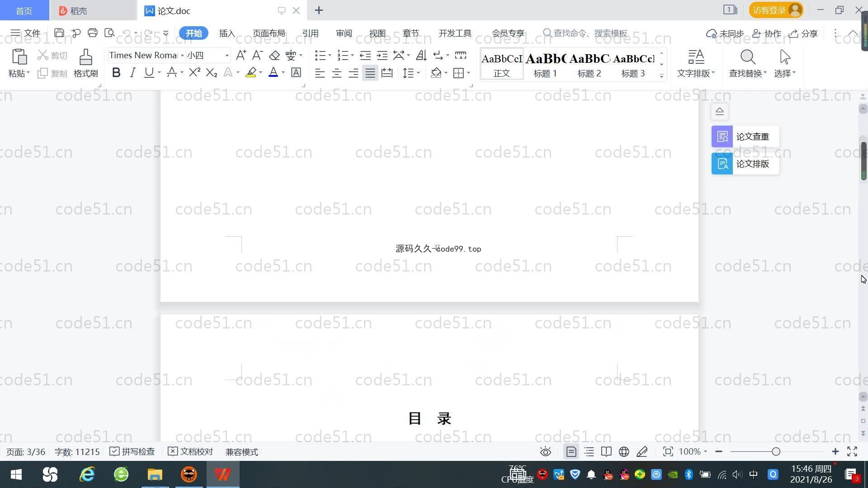This screenshot has width=868, height=488.
Task: Open the 论文查重 side tool
Action: coord(745,136)
